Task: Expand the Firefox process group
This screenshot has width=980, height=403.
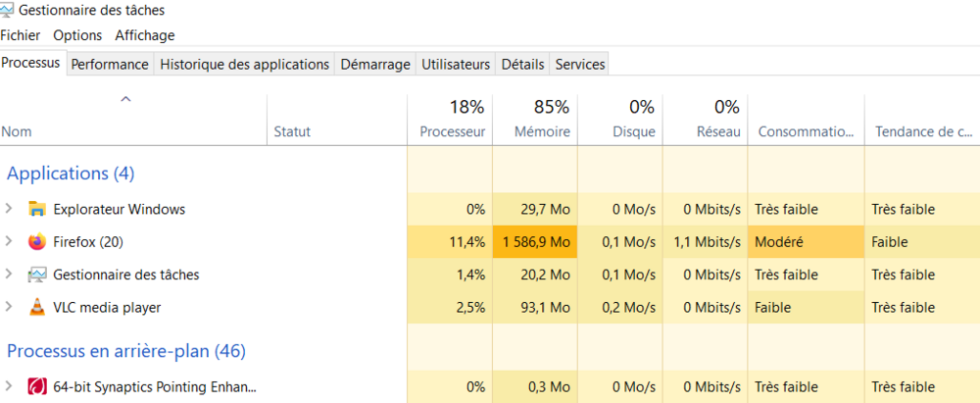Action: (10, 241)
